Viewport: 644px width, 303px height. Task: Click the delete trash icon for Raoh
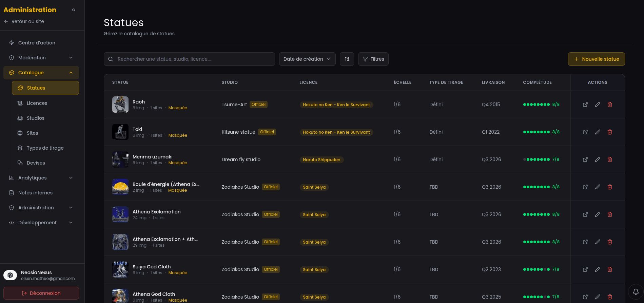[609, 105]
